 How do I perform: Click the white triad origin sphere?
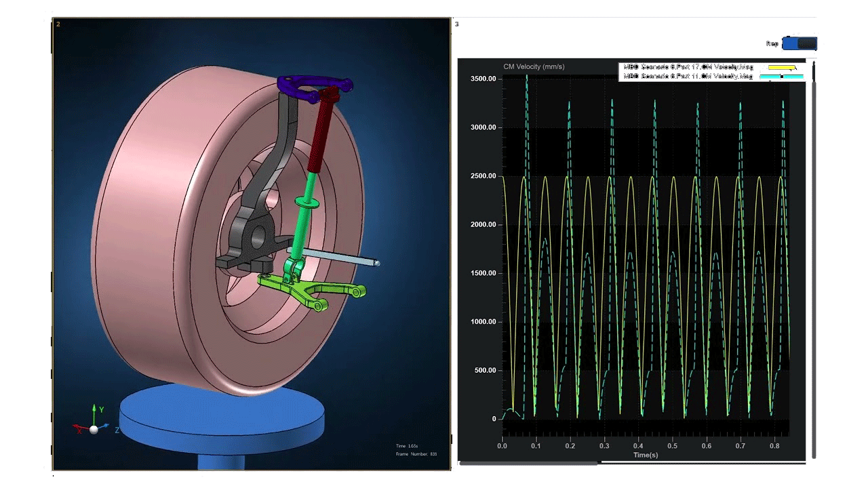94,429
